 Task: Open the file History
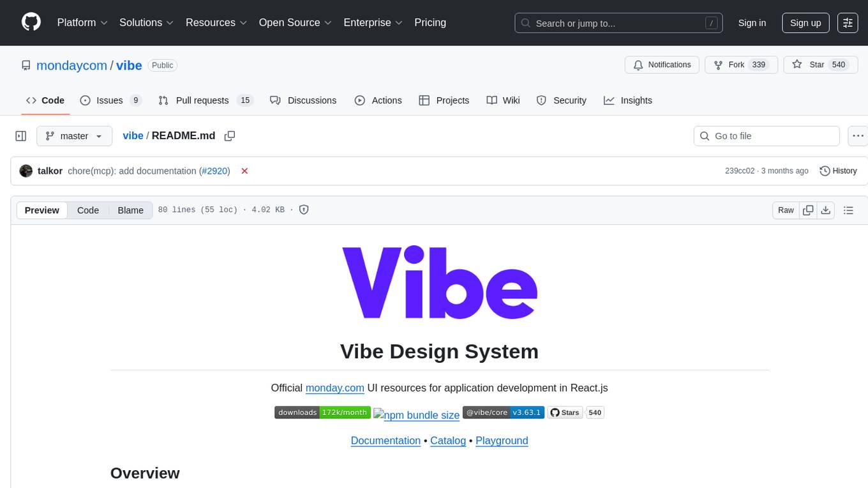tap(838, 171)
